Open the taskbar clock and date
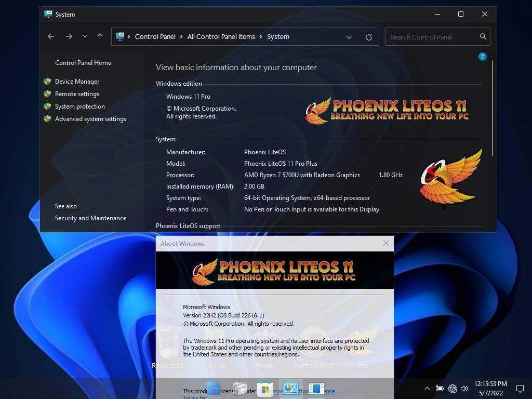 [490, 389]
